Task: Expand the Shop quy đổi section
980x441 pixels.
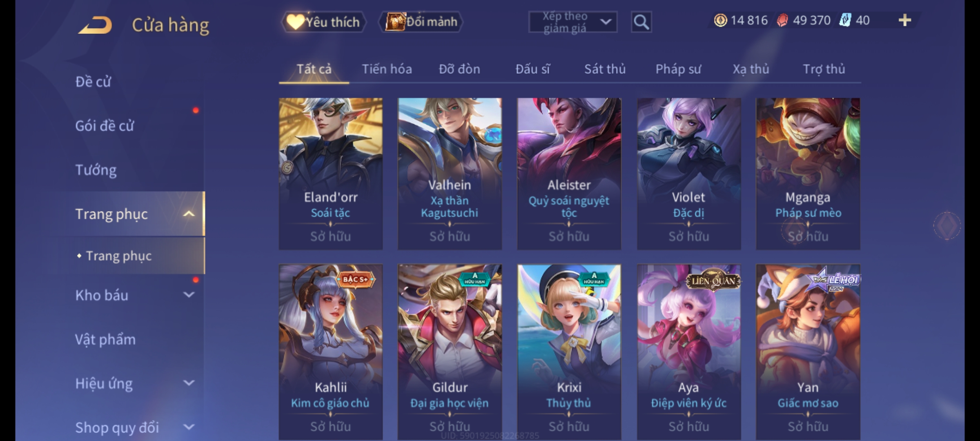Action: pos(189,427)
